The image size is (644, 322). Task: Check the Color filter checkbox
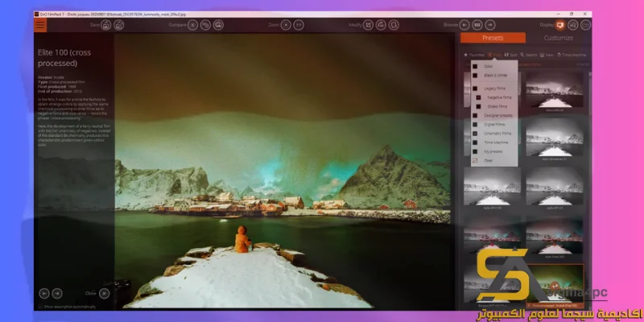[475, 66]
